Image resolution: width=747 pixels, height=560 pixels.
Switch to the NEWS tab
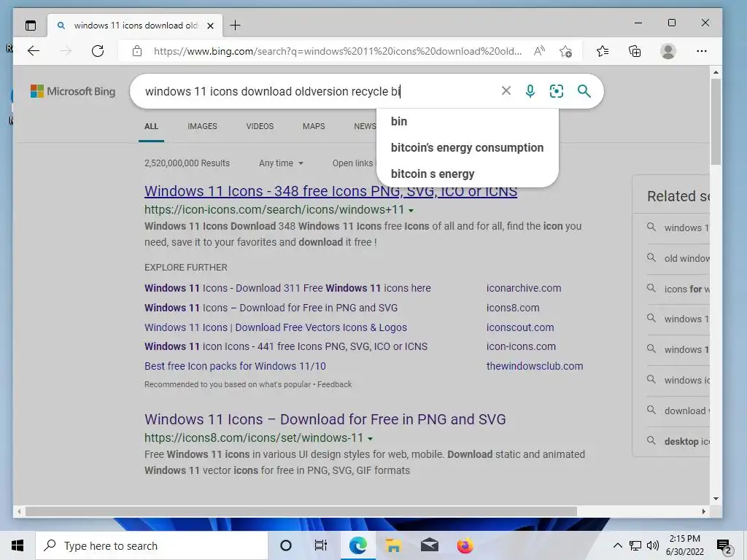(x=365, y=126)
